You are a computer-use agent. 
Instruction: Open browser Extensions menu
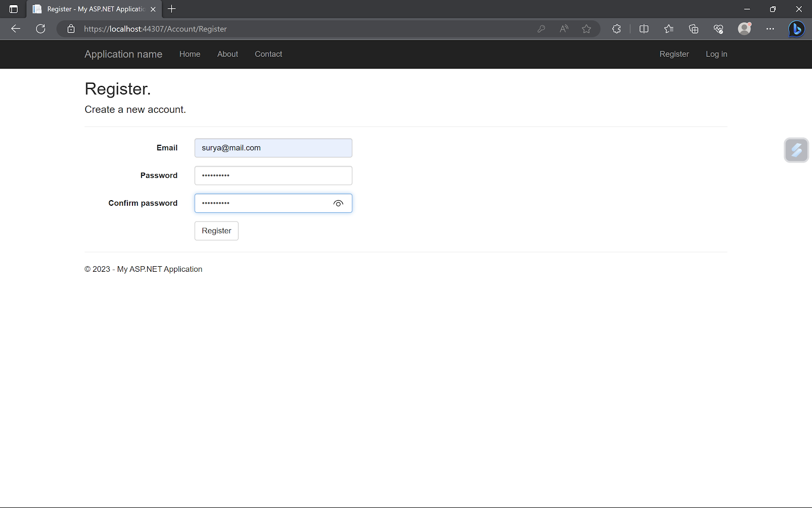point(617,29)
